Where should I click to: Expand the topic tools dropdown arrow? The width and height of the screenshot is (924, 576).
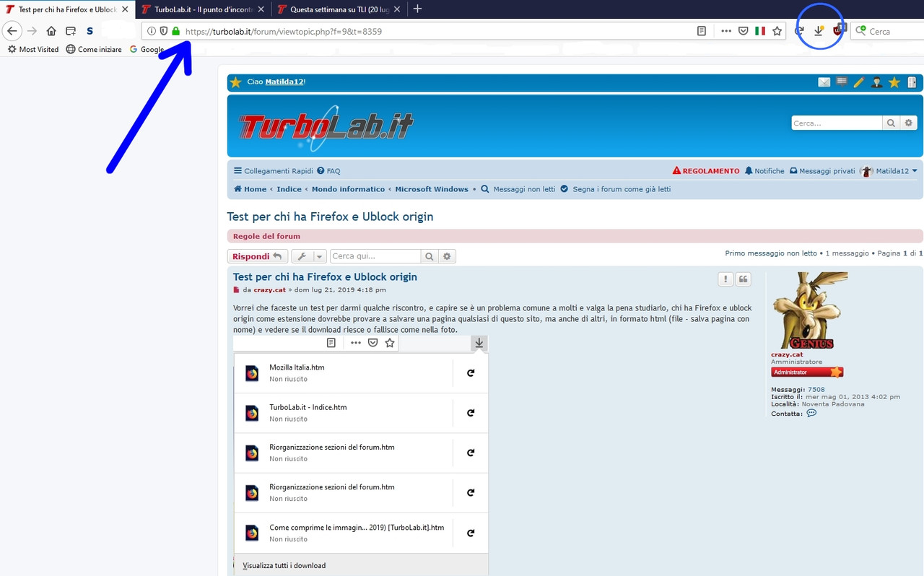click(x=319, y=256)
